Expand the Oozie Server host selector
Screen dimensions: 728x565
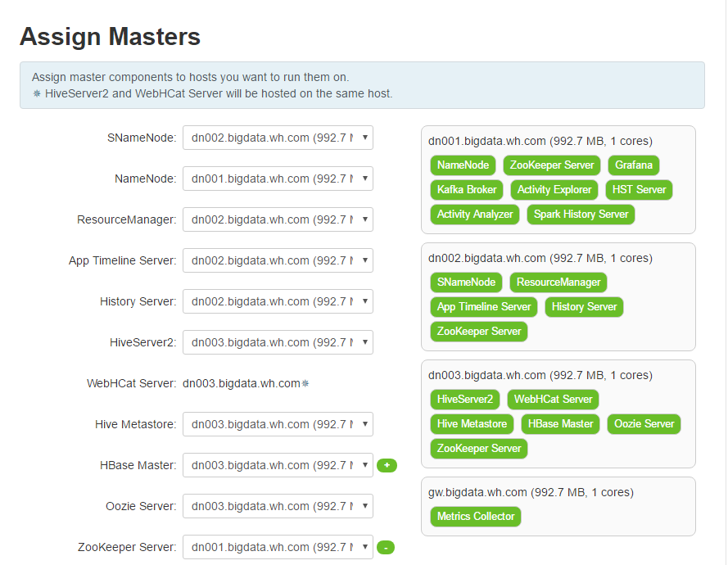click(x=278, y=506)
